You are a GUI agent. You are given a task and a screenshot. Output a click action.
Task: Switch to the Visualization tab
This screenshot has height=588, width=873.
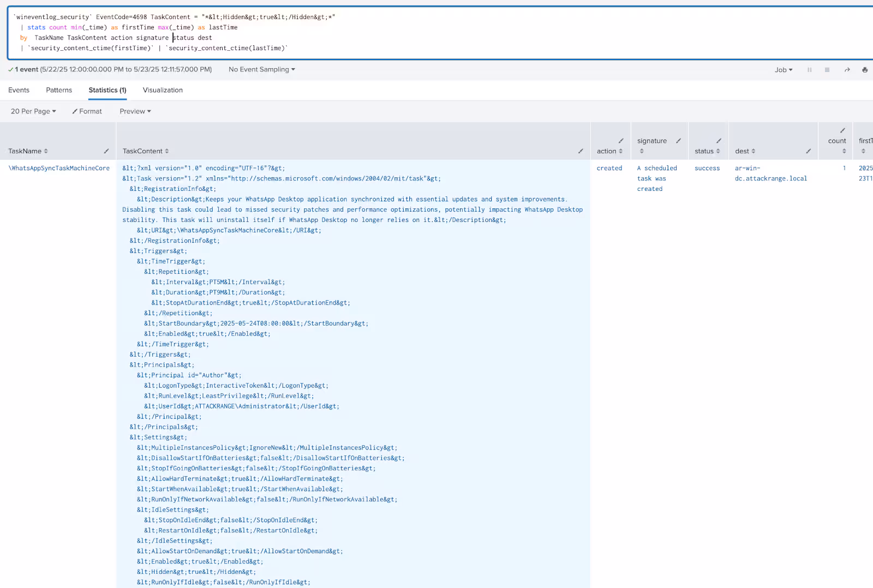(163, 90)
